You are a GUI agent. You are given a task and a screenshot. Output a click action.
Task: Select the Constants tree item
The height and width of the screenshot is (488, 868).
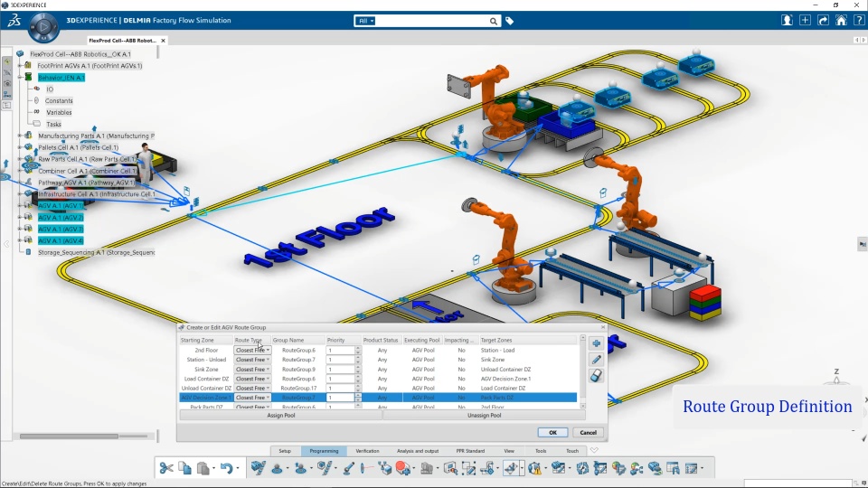pyautogui.click(x=59, y=100)
